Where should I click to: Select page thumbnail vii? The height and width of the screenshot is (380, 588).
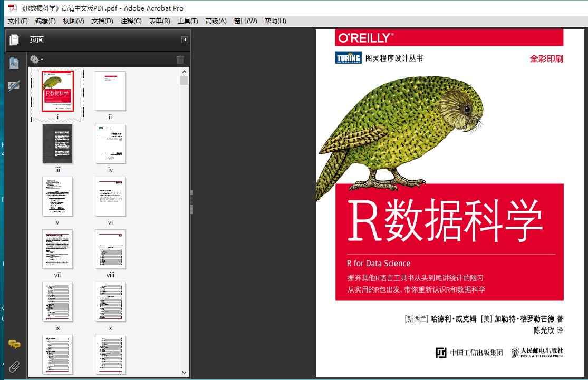tap(57, 250)
